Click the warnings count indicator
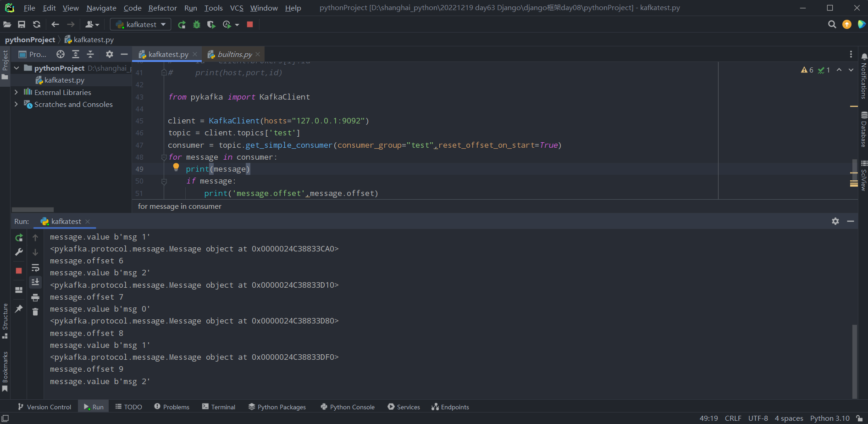This screenshot has height=424, width=868. [807, 70]
